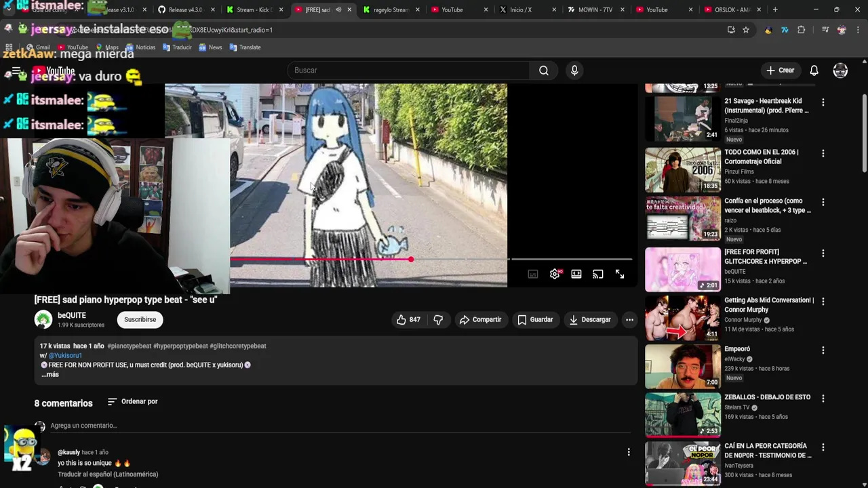868x488 pixels.
Task: Open options for the Empeoró video
Action: 823,350
